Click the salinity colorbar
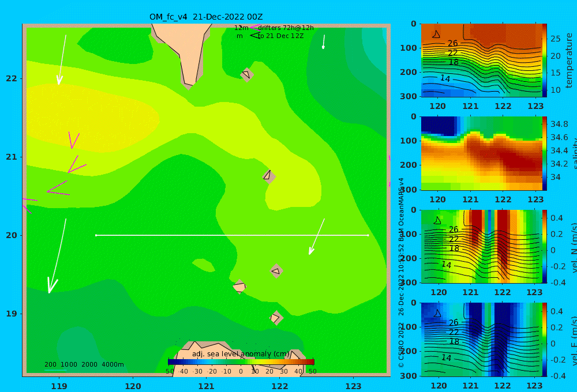The image size is (577, 392). 544,153
